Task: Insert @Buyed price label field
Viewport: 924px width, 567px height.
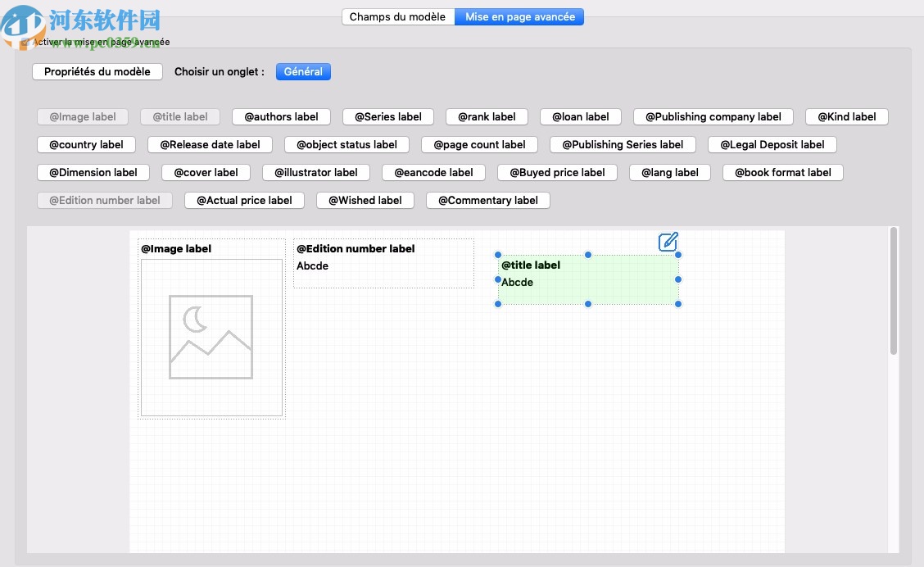Action: (x=558, y=172)
